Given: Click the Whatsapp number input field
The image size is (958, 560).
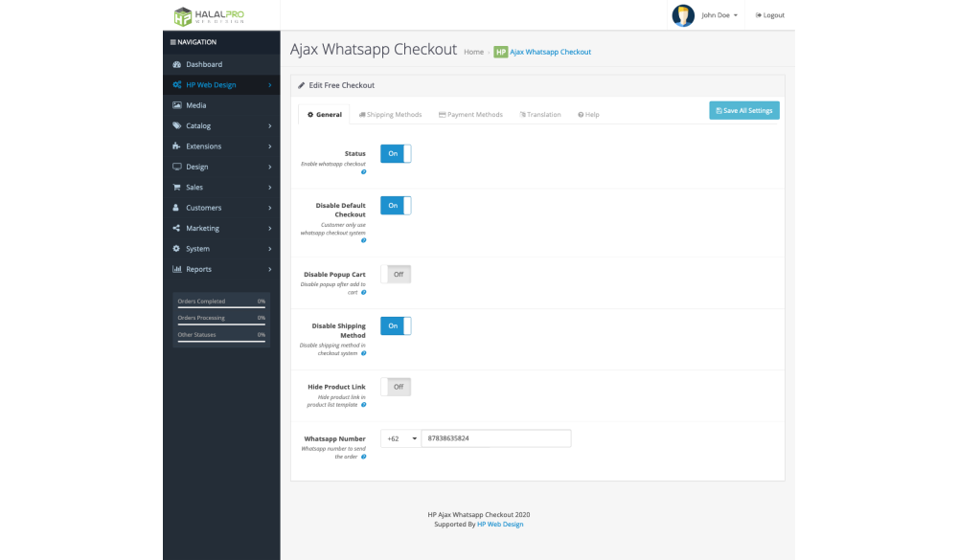Looking at the screenshot, I should [496, 438].
